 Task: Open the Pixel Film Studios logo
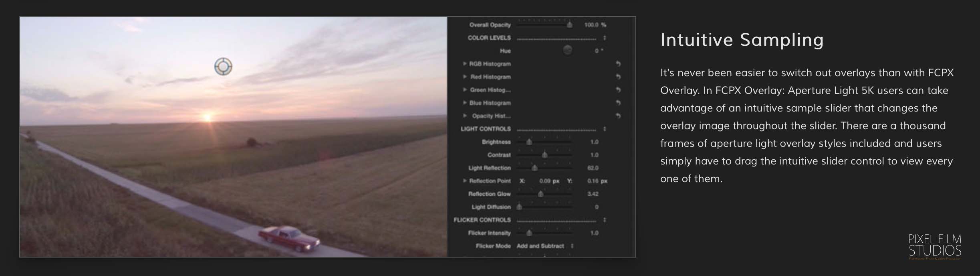click(935, 247)
